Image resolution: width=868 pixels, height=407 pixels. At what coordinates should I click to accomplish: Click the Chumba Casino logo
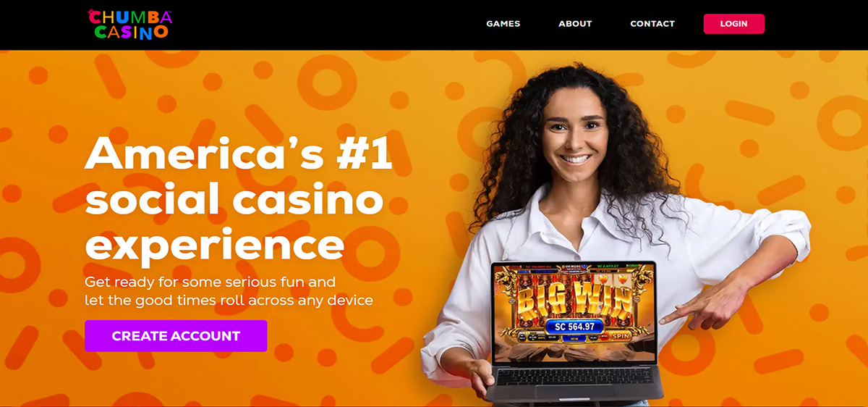pos(129,24)
